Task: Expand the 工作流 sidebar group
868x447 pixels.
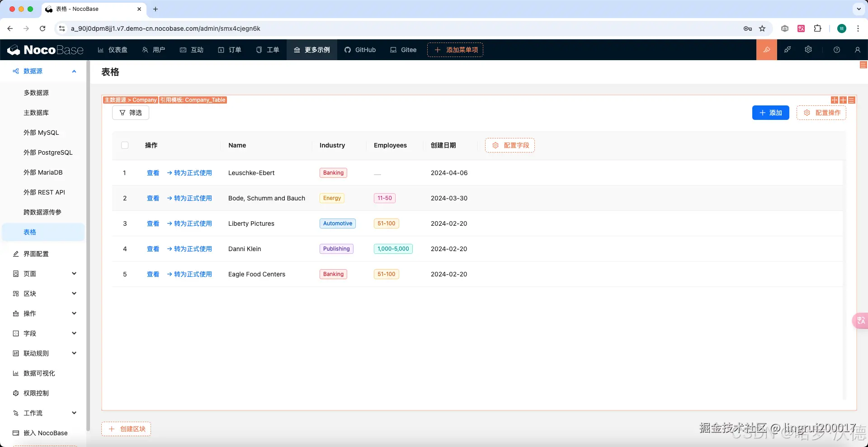Action: pos(74,413)
